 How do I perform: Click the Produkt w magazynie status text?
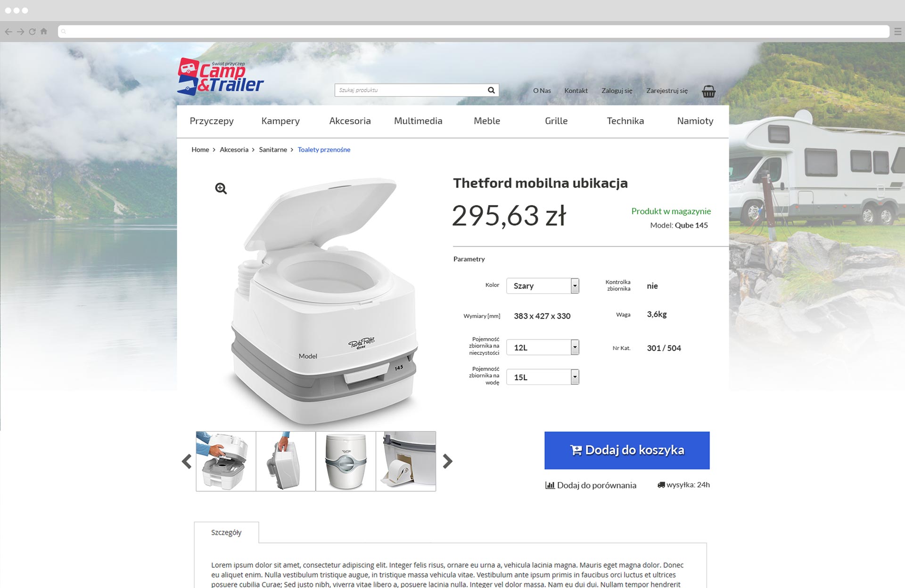[671, 212]
